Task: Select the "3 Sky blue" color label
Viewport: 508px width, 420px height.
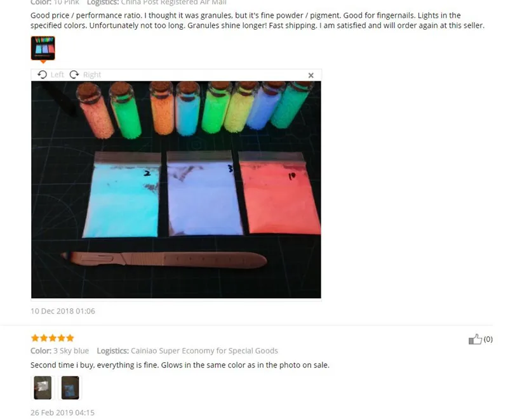Action: click(71, 351)
